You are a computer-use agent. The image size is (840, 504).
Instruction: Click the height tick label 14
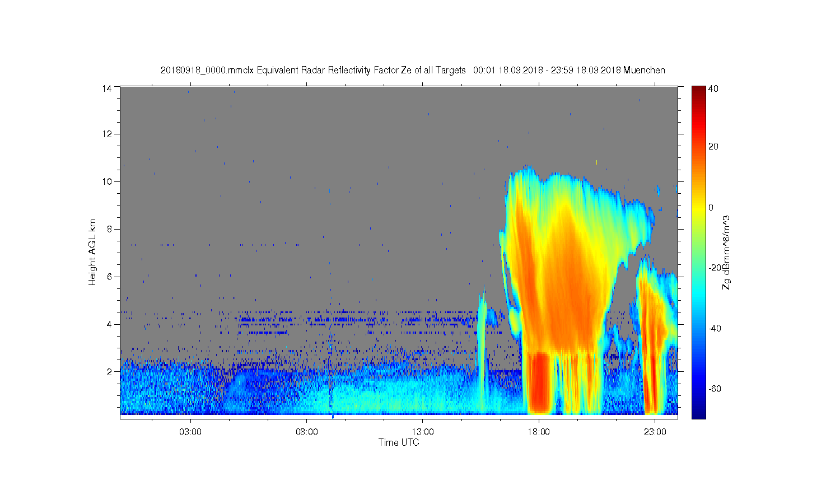pyautogui.click(x=107, y=88)
